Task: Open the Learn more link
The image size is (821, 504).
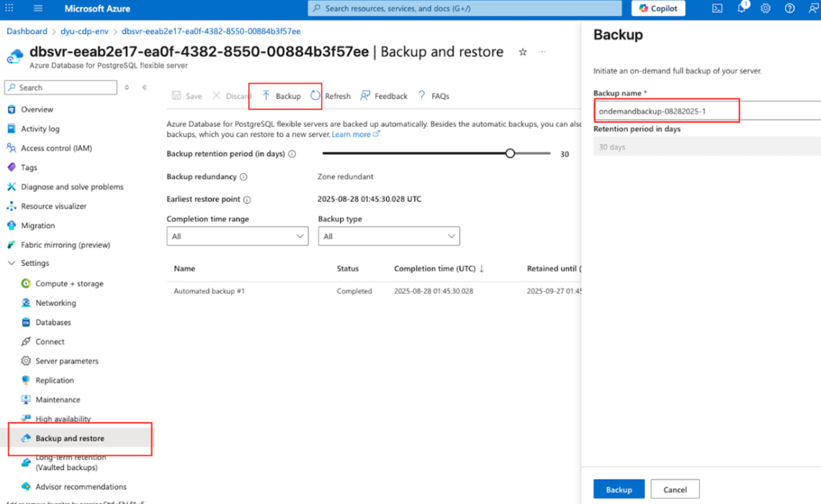Action: (x=351, y=133)
